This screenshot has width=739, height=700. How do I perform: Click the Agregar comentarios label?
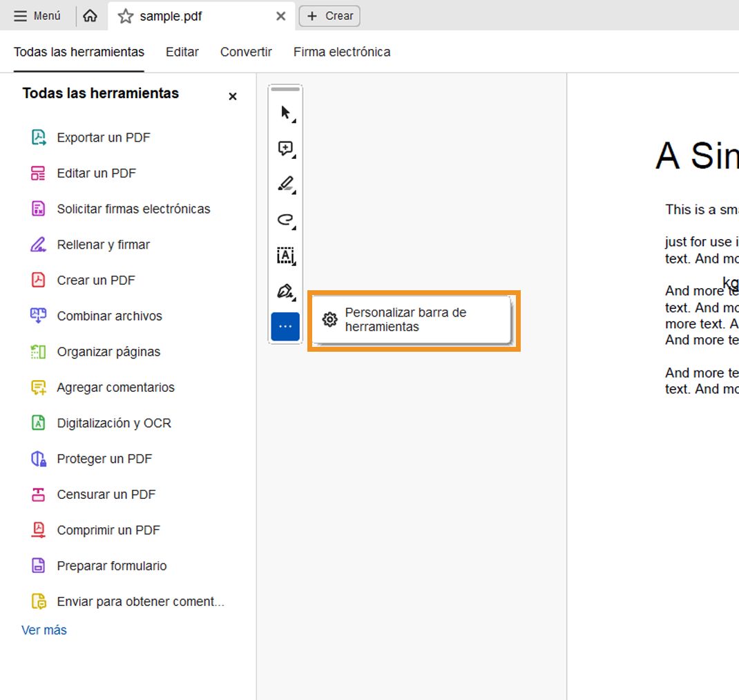(x=115, y=387)
